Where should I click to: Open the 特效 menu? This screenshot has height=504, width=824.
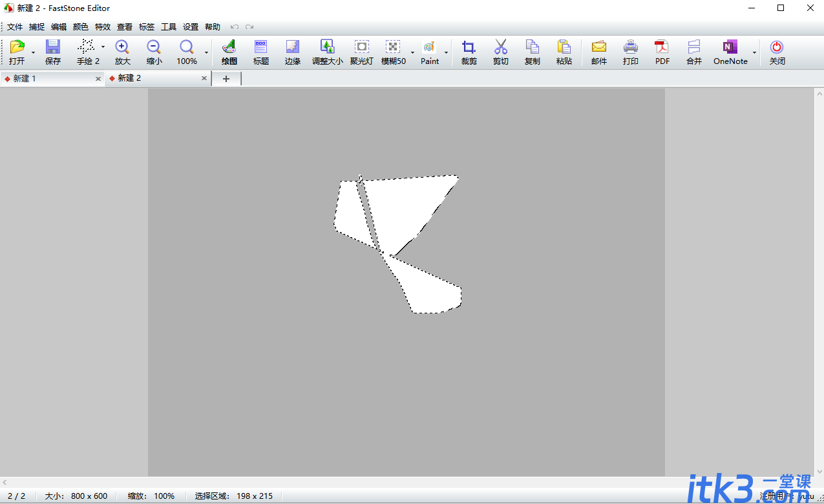coord(103,27)
